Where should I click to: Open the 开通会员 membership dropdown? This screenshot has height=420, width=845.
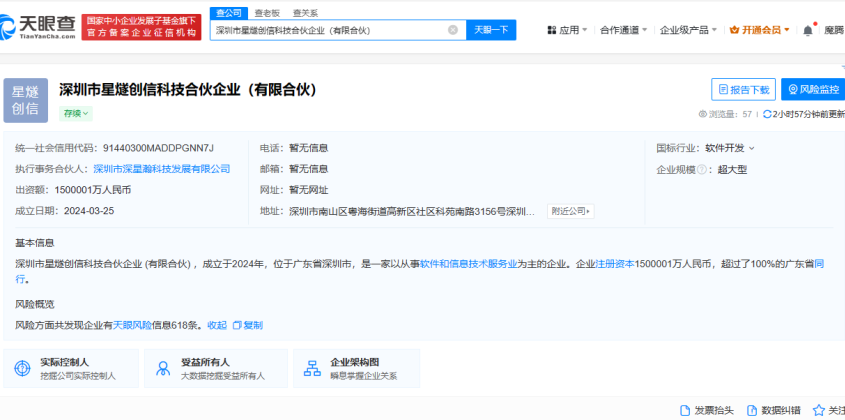point(759,30)
